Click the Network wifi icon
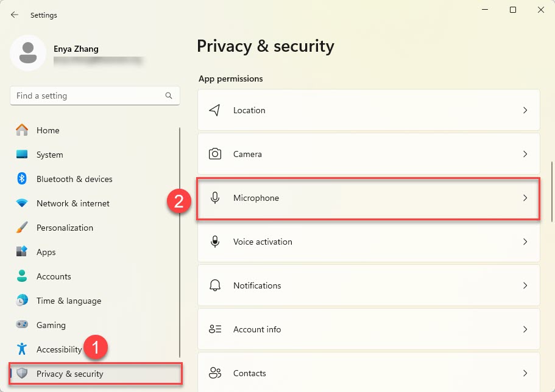555x392 pixels. pos(22,203)
